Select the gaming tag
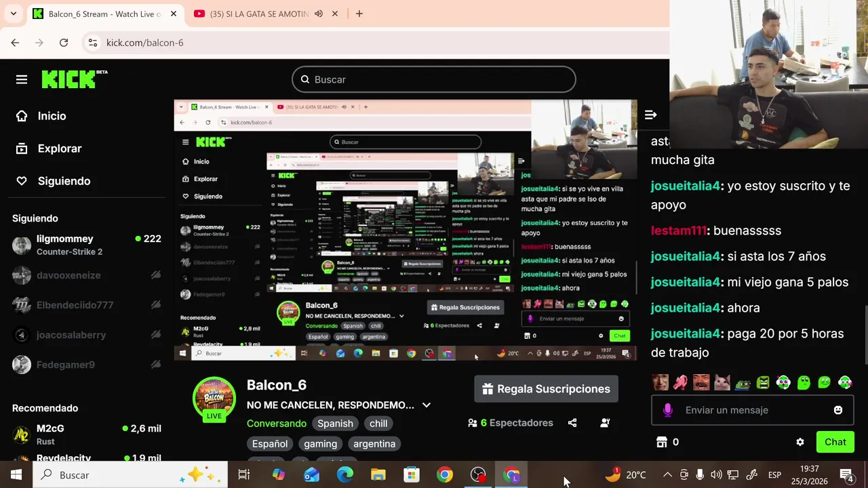 point(320,444)
